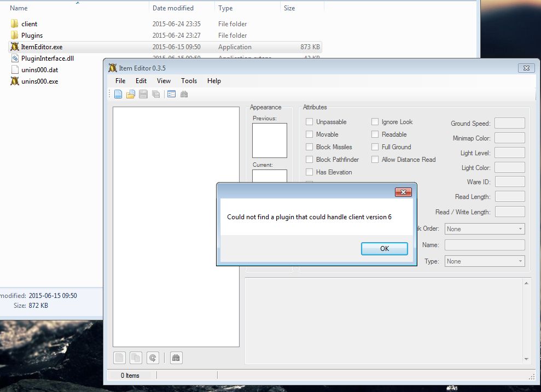Screen dimensions: 541x392
Task: Select PluginInterface.dll file icon
Action: pos(15,58)
